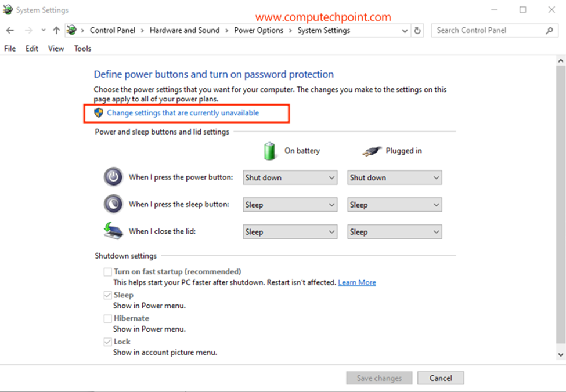Open the Edit menu
Image resolution: width=566 pixels, height=392 pixels.
pos(32,48)
